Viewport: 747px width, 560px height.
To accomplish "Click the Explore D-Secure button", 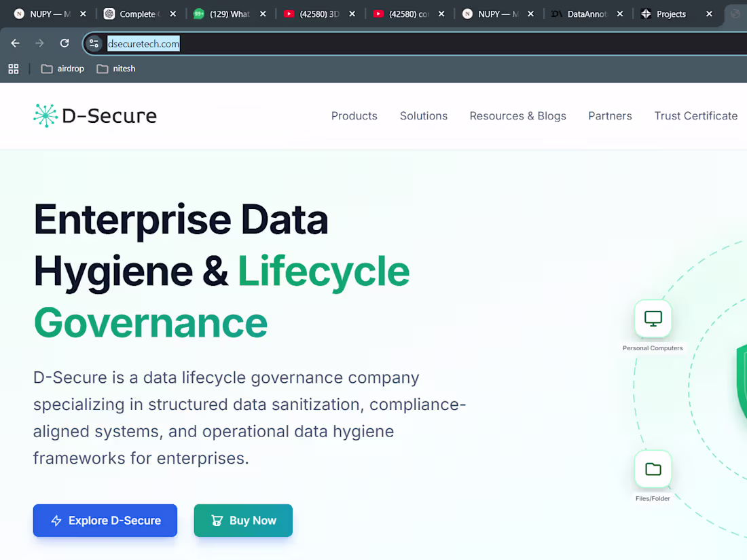I will pyautogui.click(x=105, y=520).
